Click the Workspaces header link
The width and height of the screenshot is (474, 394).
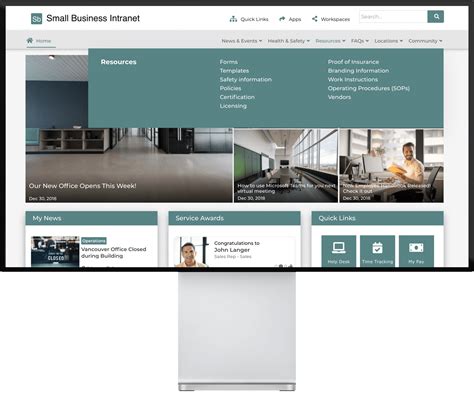(335, 19)
